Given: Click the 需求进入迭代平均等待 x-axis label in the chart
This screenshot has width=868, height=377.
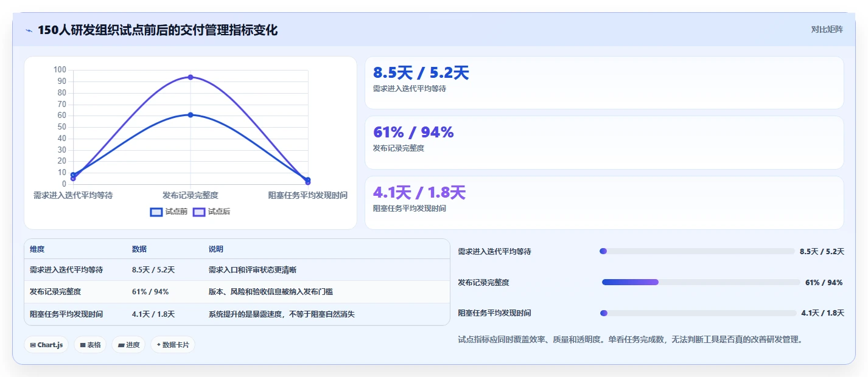Looking at the screenshot, I should (x=73, y=195).
